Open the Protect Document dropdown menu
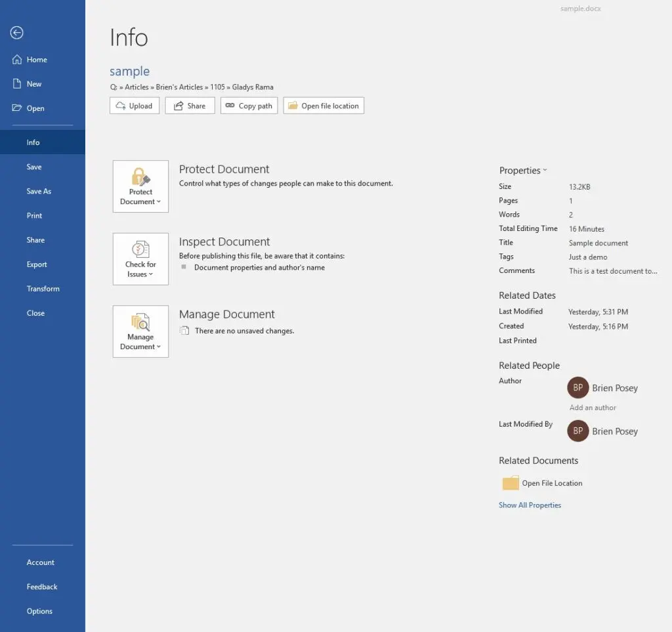 (x=140, y=186)
